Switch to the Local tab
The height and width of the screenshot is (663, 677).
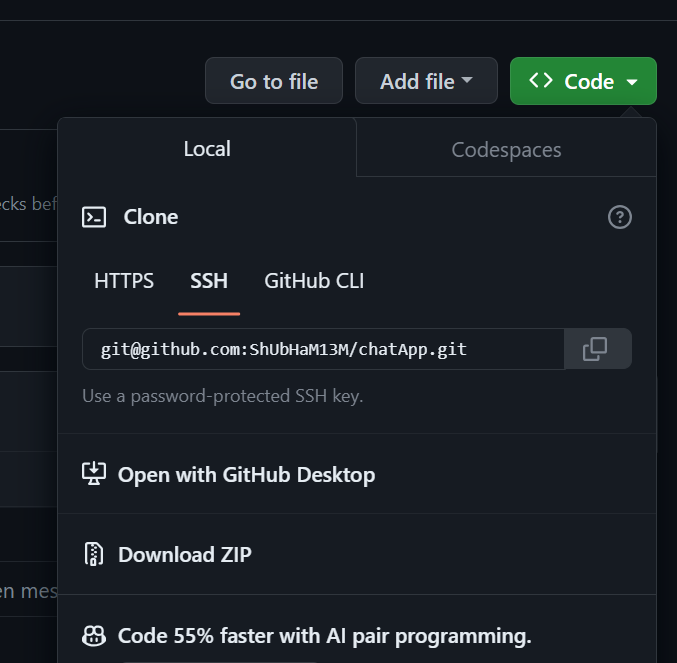(207, 148)
